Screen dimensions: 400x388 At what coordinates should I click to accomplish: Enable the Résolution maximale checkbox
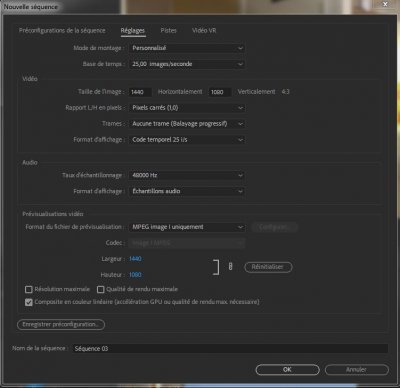pyautogui.click(x=29, y=289)
